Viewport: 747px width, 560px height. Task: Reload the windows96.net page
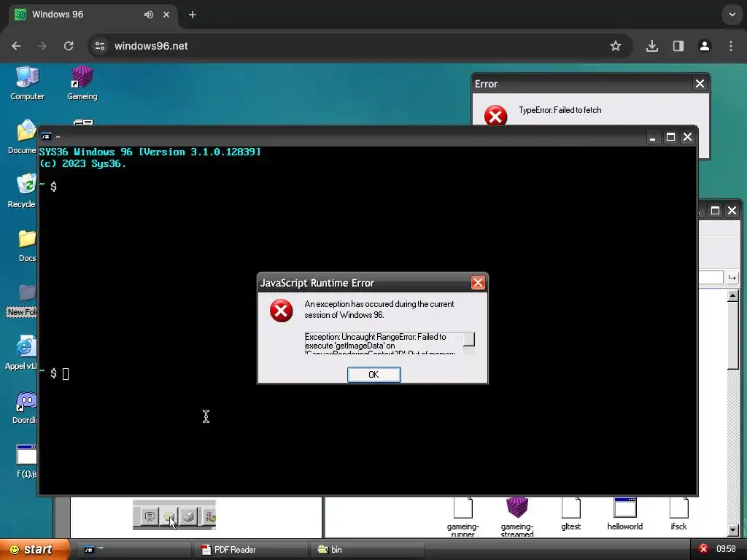69,46
